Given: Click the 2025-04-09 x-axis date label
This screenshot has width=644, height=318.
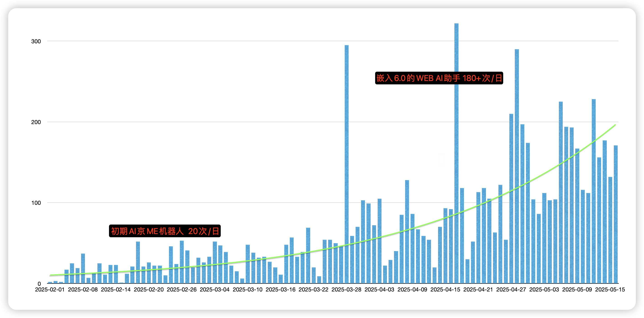Looking at the screenshot, I should 412,289.
